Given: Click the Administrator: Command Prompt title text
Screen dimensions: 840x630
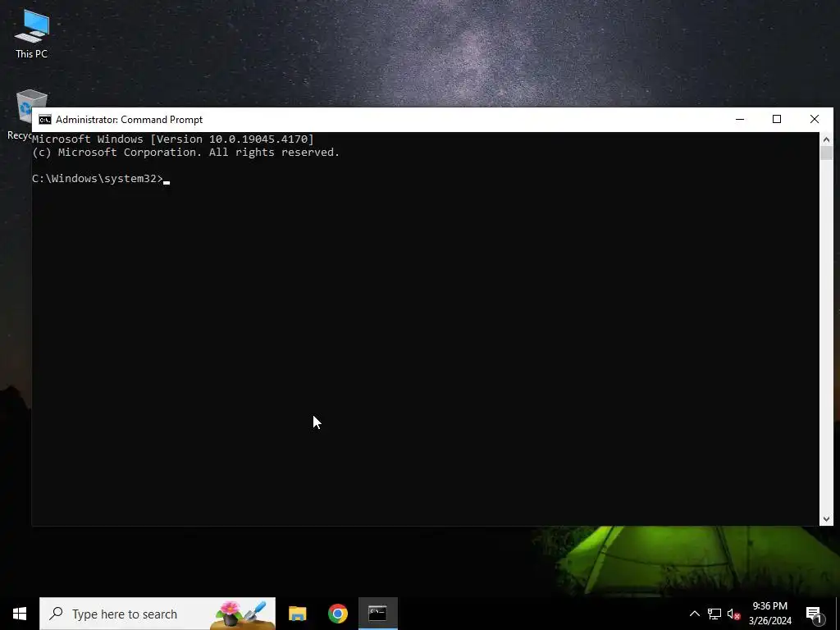Looking at the screenshot, I should pos(129,120).
